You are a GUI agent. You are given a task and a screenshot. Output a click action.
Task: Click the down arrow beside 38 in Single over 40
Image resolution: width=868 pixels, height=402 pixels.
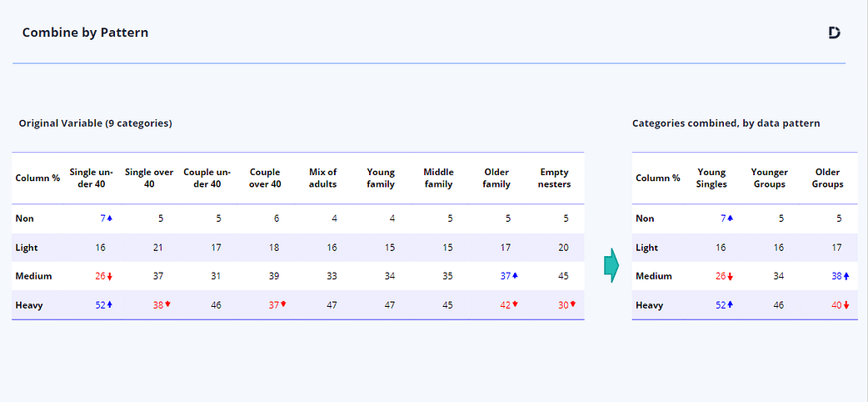[x=167, y=304]
